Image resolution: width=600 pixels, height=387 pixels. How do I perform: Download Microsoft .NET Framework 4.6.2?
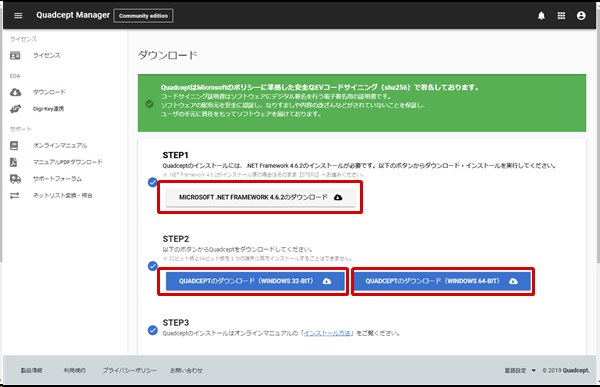pyautogui.click(x=261, y=198)
